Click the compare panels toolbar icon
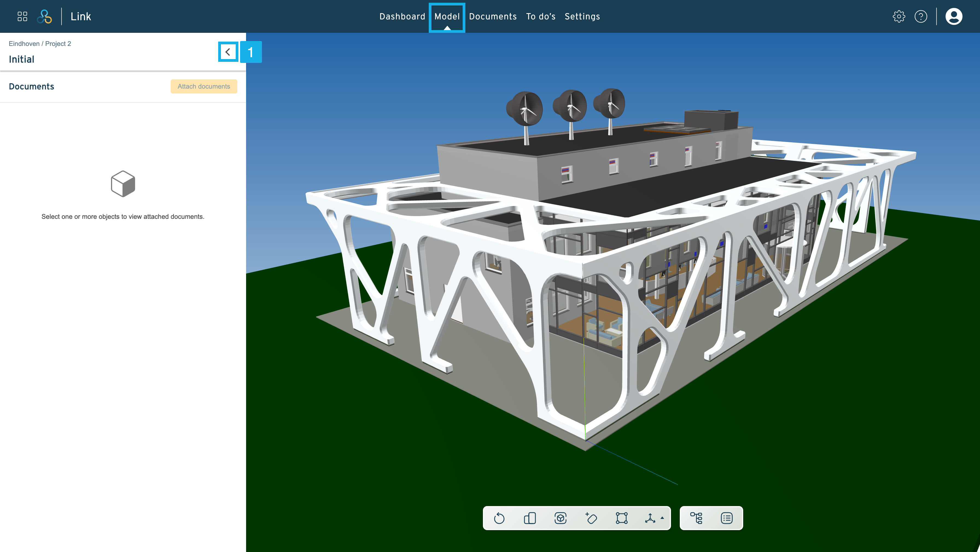Image resolution: width=980 pixels, height=552 pixels. point(530,518)
